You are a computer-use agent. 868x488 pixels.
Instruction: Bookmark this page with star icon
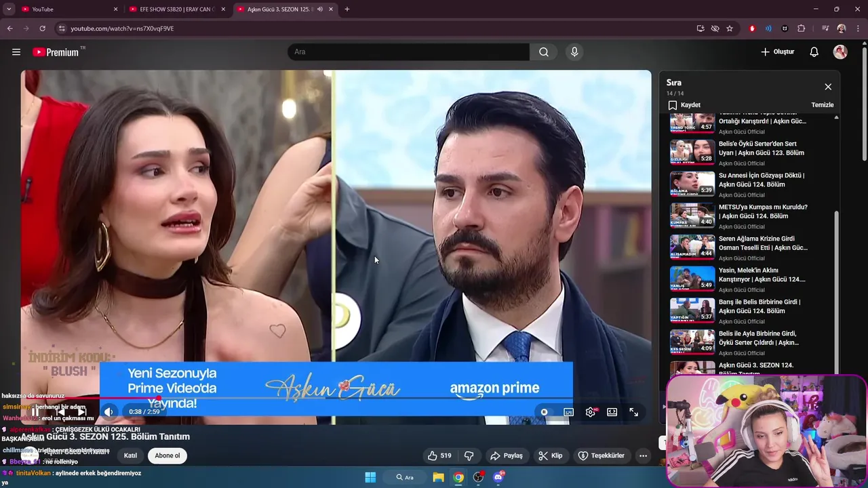730,28
